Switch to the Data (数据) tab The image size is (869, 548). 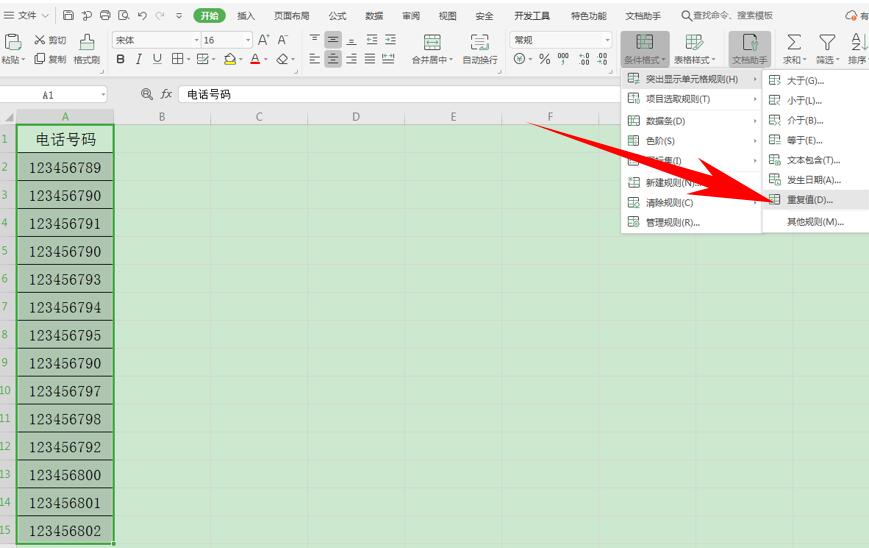374,16
